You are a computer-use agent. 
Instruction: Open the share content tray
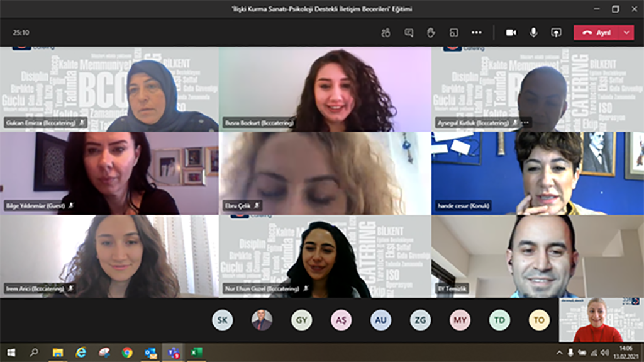tap(556, 33)
